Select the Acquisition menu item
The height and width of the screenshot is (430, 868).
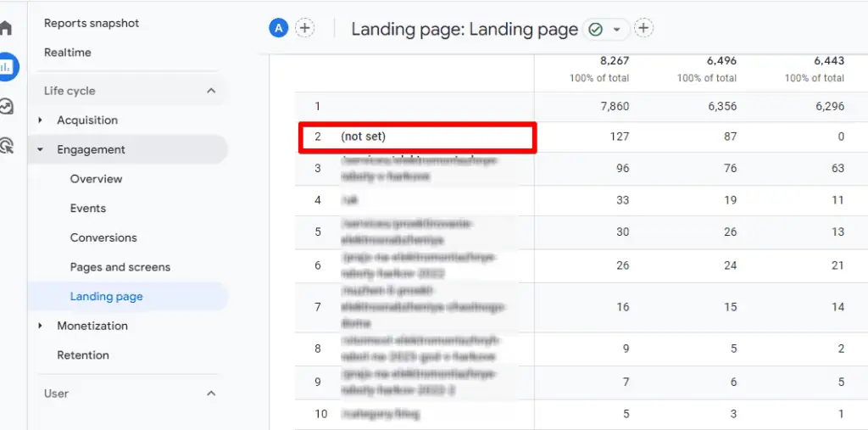[87, 120]
